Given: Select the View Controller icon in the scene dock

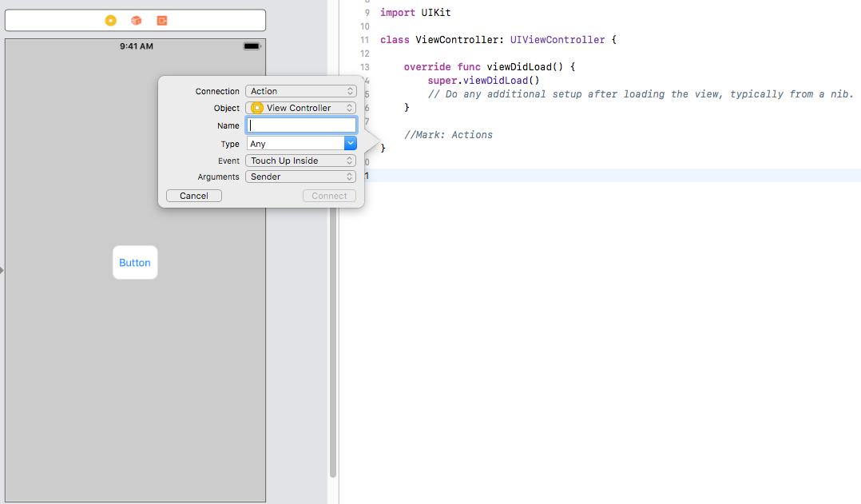Looking at the screenshot, I should pos(110,20).
